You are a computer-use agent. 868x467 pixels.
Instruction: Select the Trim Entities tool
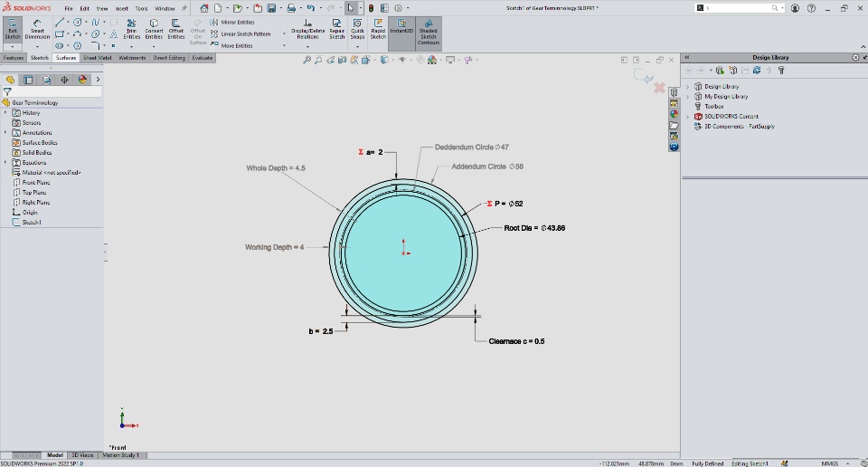tap(131, 29)
